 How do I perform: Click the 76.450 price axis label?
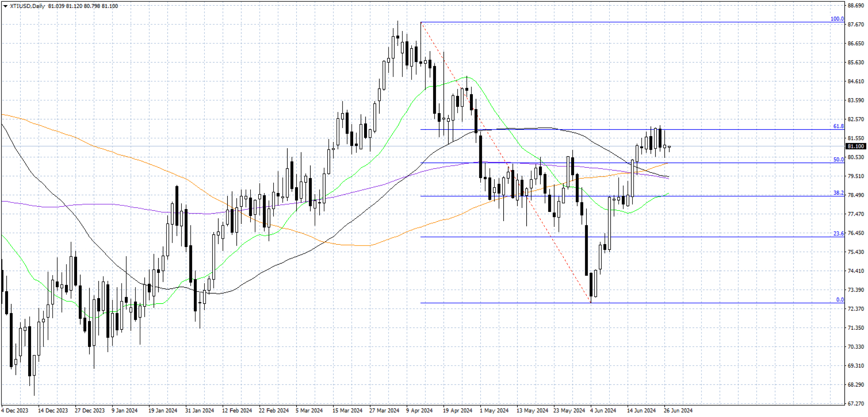pos(856,233)
